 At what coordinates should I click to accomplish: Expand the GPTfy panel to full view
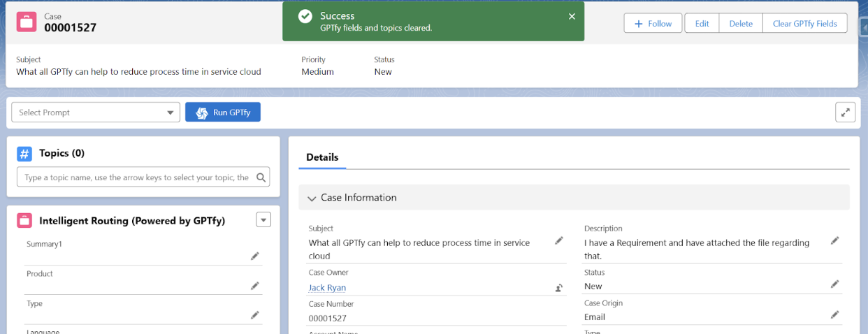click(x=845, y=112)
